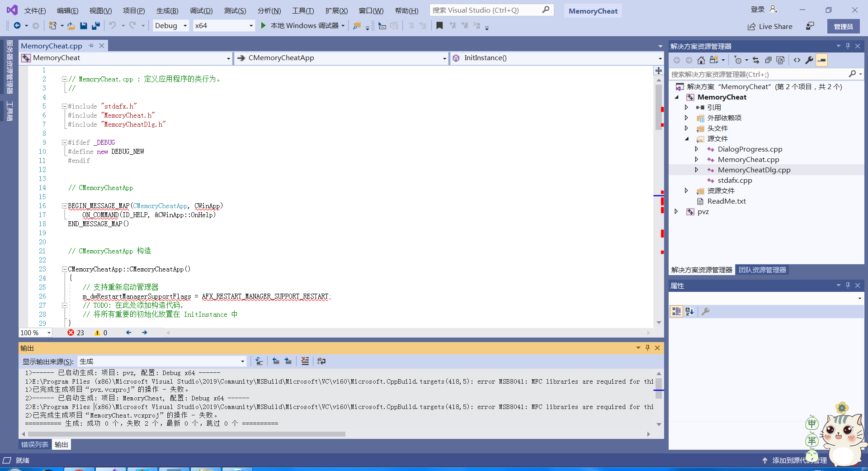The height and width of the screenshot is (471, 868).
Task: Switch to the 团队资源管理器 tab
Action: pos(762,270)
